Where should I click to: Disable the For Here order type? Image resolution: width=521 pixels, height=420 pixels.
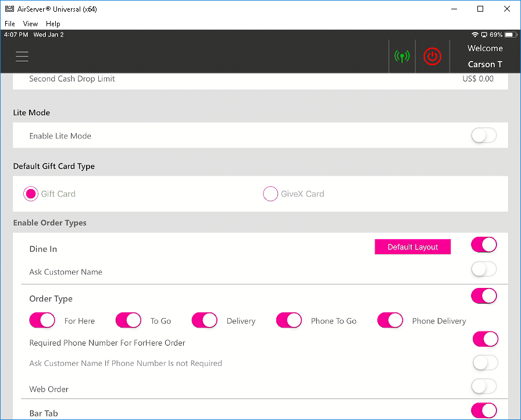[x=42, y=321]
